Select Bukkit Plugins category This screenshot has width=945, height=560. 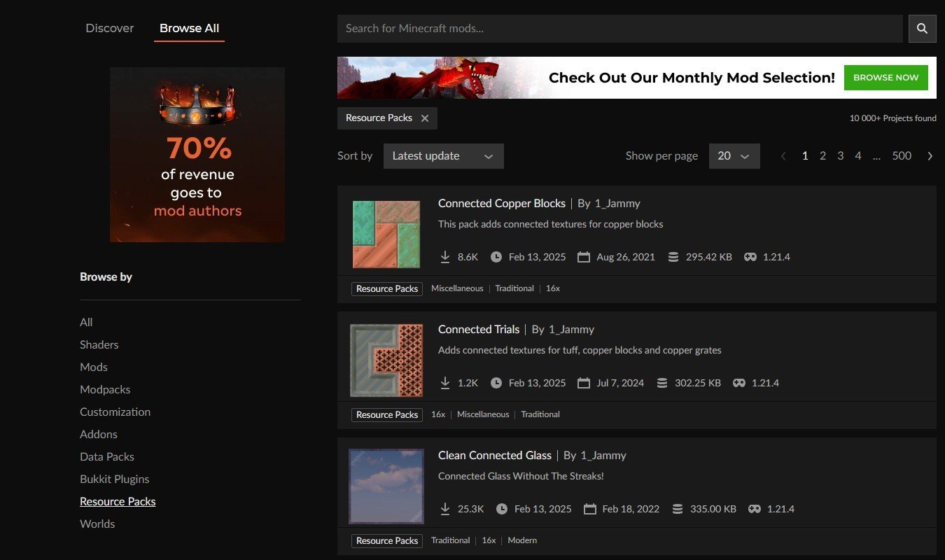[x=115, y=479]
